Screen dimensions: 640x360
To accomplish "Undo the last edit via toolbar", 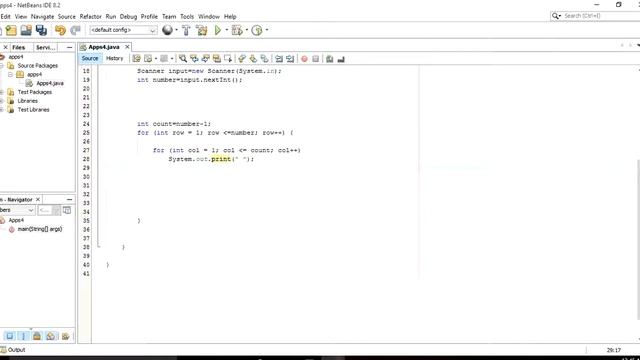I will pyautogui.click(x=60, y=30).
